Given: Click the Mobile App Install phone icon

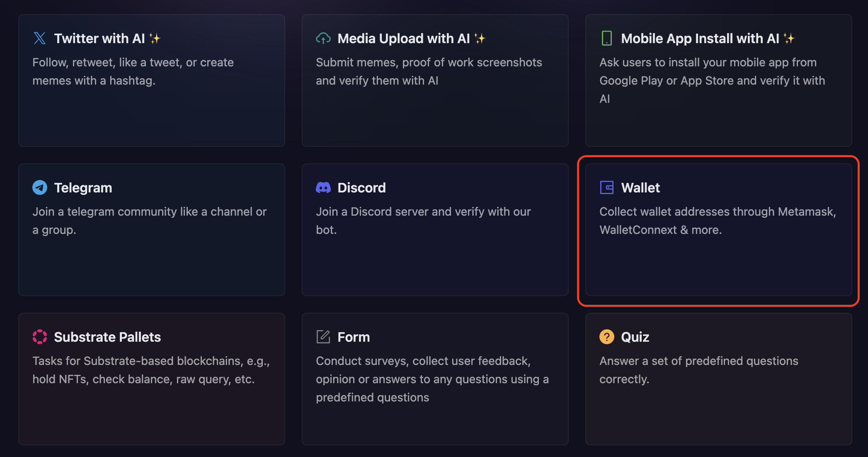Looking at the screenshot, I should pos(606,38).
